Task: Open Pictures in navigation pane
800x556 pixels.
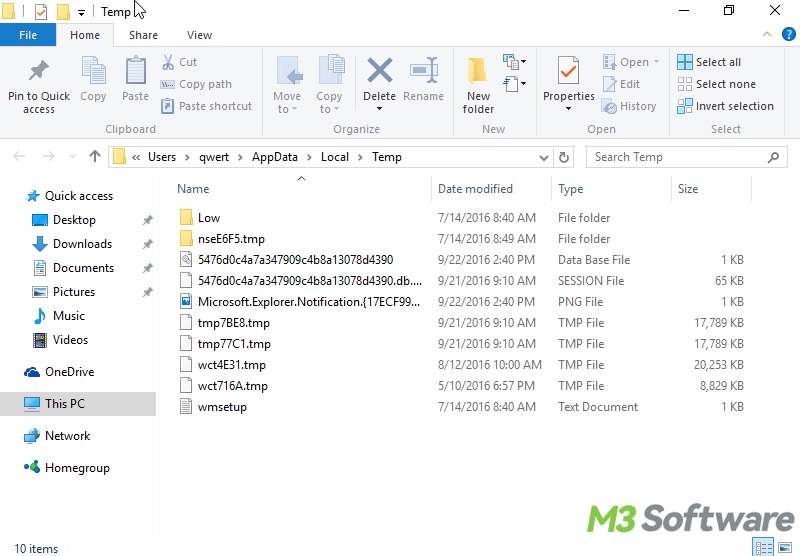Action: [x=73, y=292]
